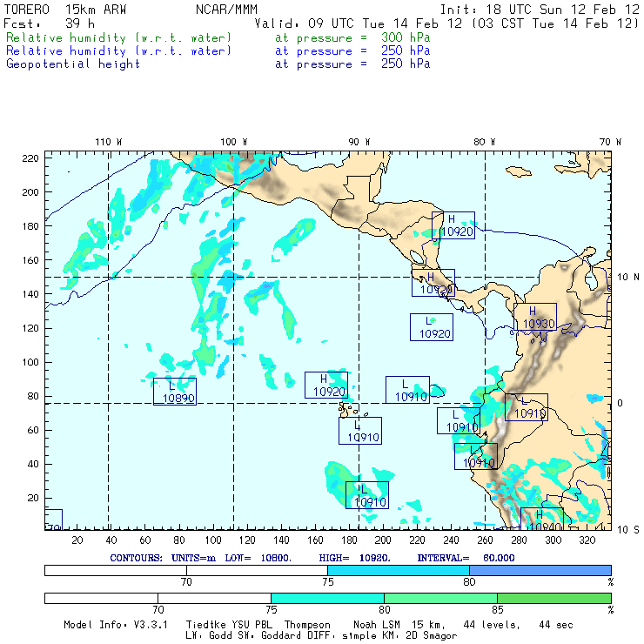The width and height of the screenshot is (644, 644).
Task: Click the blue above-80% swatch in upper color bar
Action: [540, 570]
